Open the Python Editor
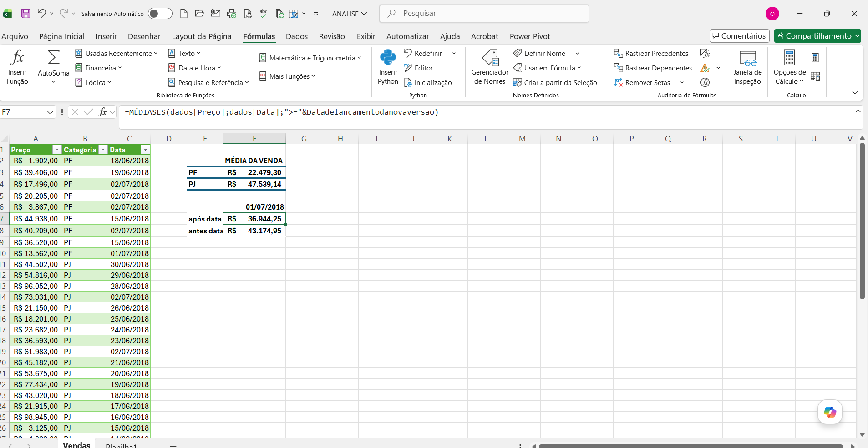This screenshot has width=868, height=448. [418, 68]
